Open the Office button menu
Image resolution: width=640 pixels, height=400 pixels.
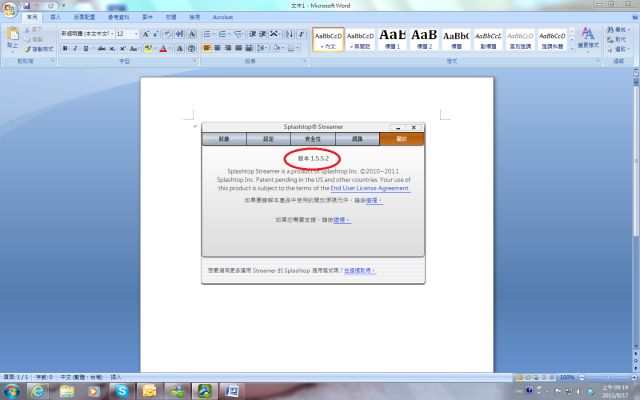(9, 10)
